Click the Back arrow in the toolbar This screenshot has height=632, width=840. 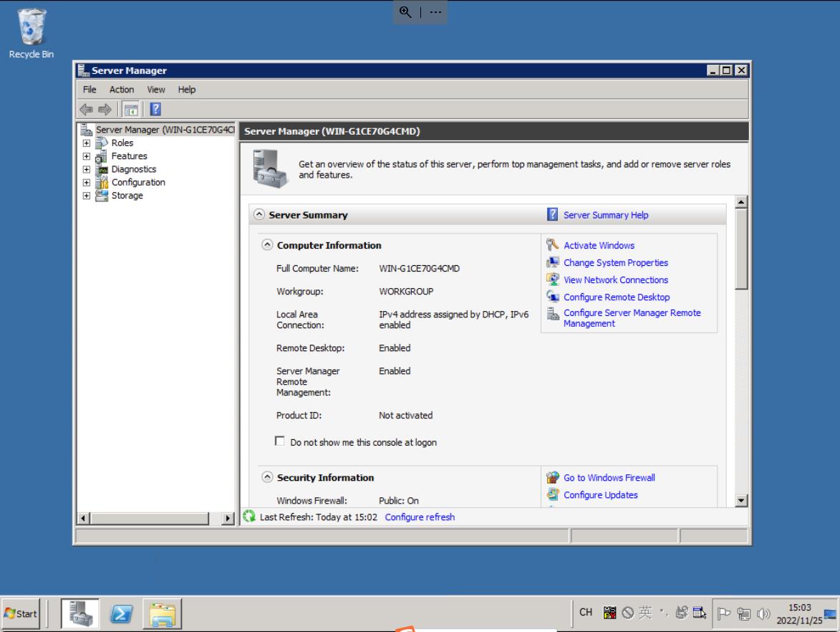coord(86,110)
